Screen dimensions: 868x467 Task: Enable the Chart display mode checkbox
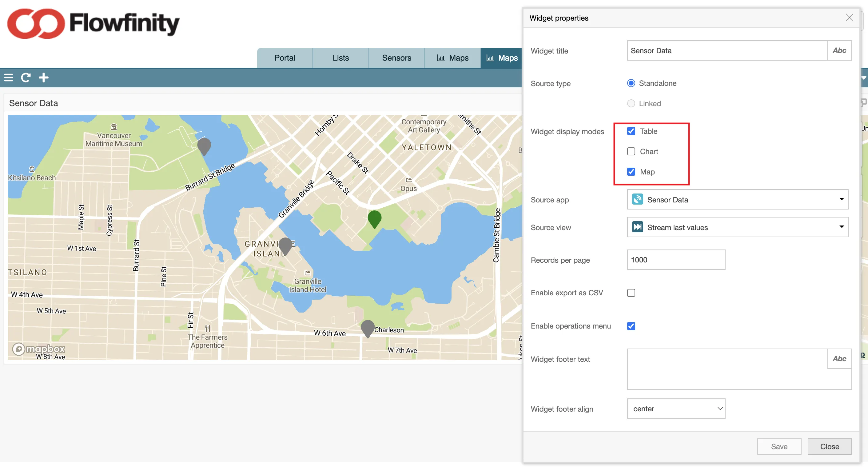click(x=631, y=152)
